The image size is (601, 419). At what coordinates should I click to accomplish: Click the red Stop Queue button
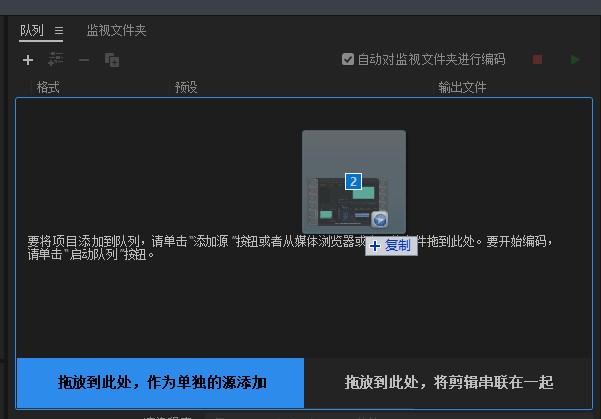pyautogui.click(x=537, y=60)
